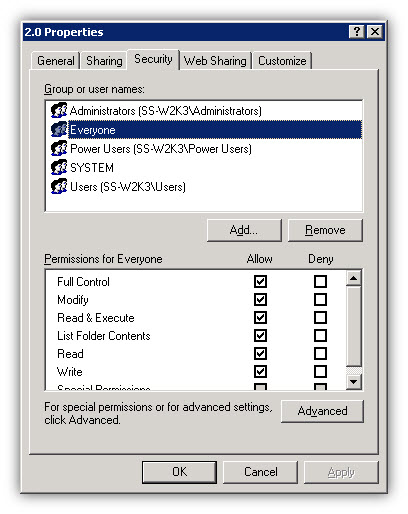This screenshot has height=514, width=408.
Task: Select the Administrators group icon
Action: pyautogui.click(x=59, y=111)
